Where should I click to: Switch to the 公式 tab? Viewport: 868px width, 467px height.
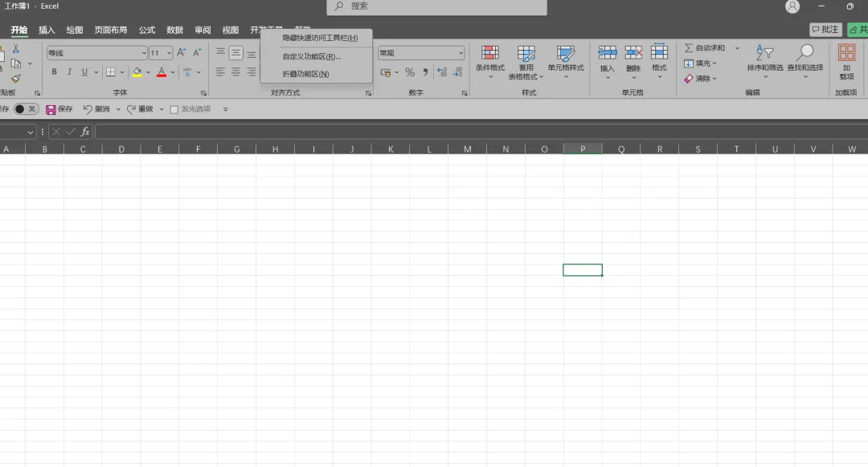pos(147,31)
